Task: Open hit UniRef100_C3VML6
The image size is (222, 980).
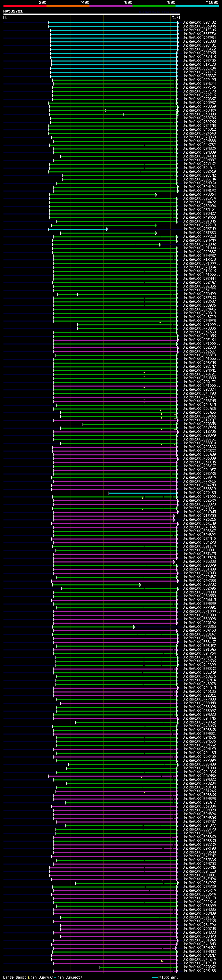Action: pos(199,57)
